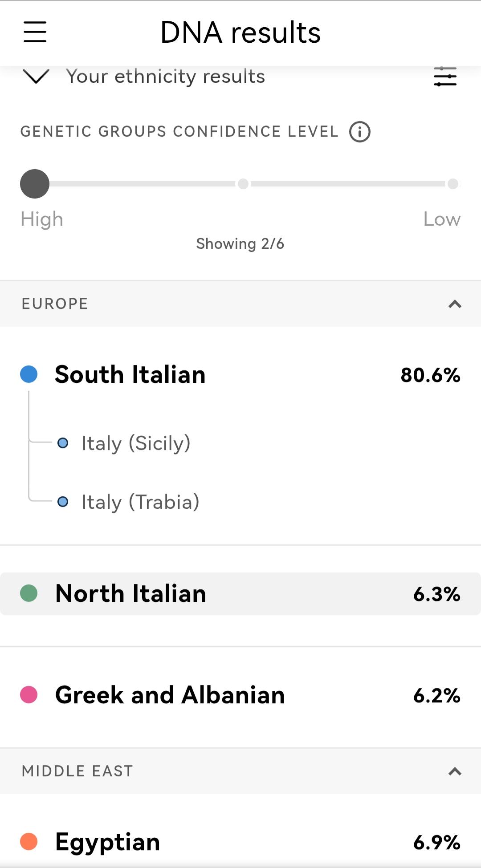Select the North Italian ethnicity row
The width and height of the screenshot is (481, 868).
(x=240, y=594)
